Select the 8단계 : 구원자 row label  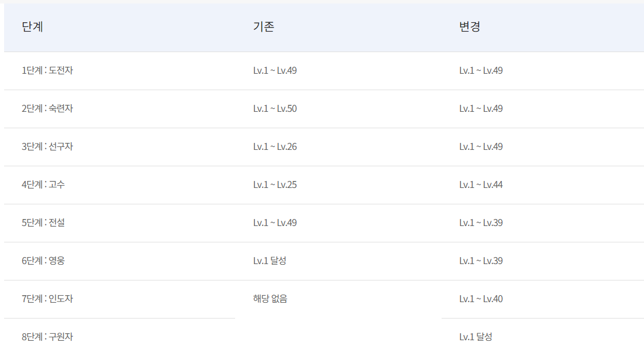[x=47, y=337]
